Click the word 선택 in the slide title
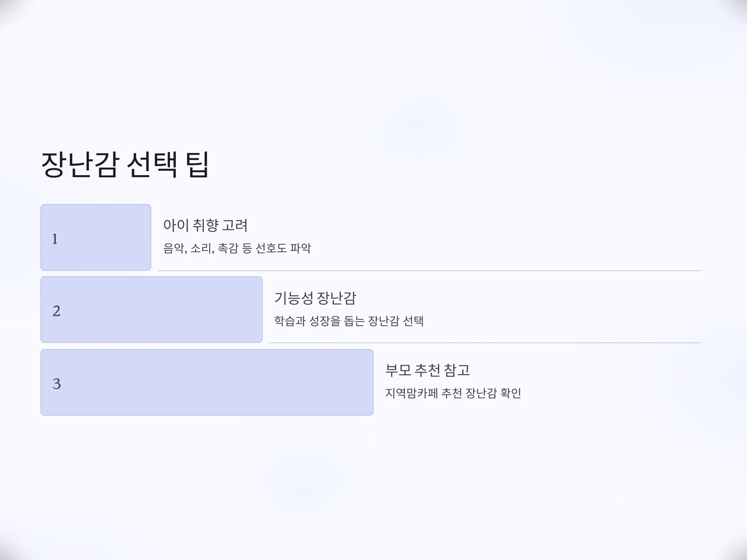Viewport: 747px width, 560px height. [152, 165]
